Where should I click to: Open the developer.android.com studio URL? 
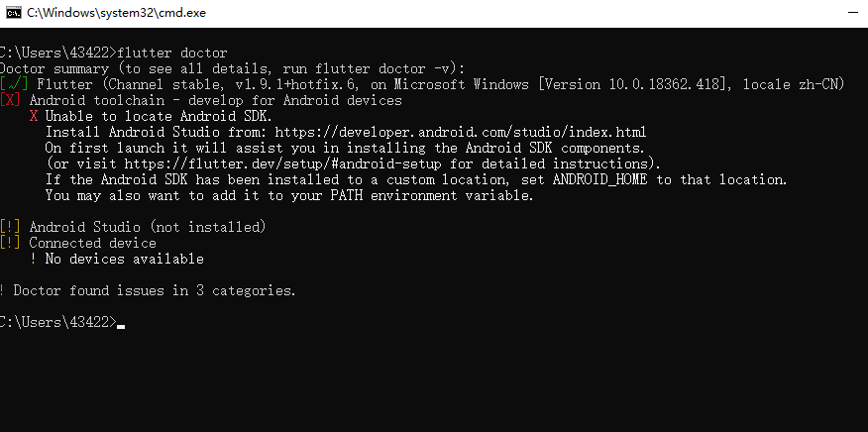pos(460,132)
